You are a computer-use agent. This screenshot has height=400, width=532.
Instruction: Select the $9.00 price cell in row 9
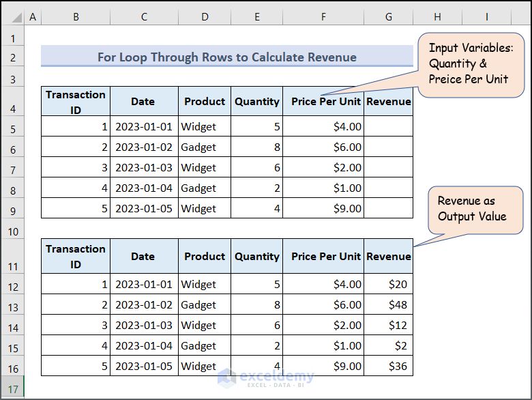click(x=323, y=208)
